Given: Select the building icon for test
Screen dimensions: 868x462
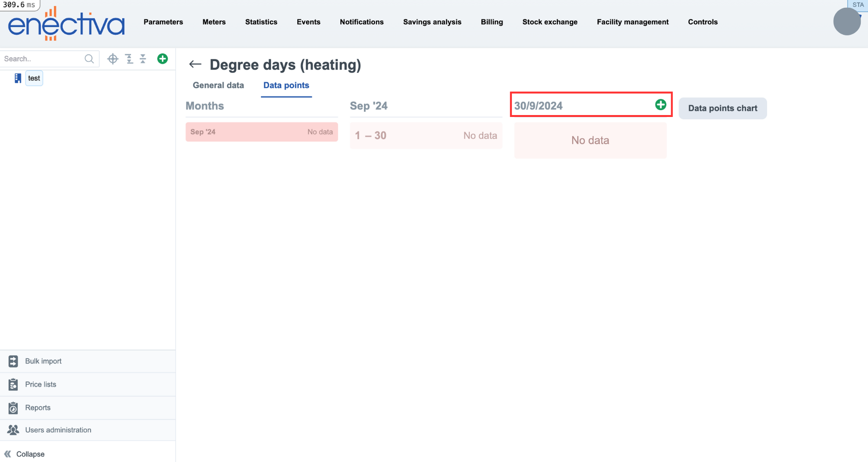Looking at the screenshot, I should click(18, 78).
